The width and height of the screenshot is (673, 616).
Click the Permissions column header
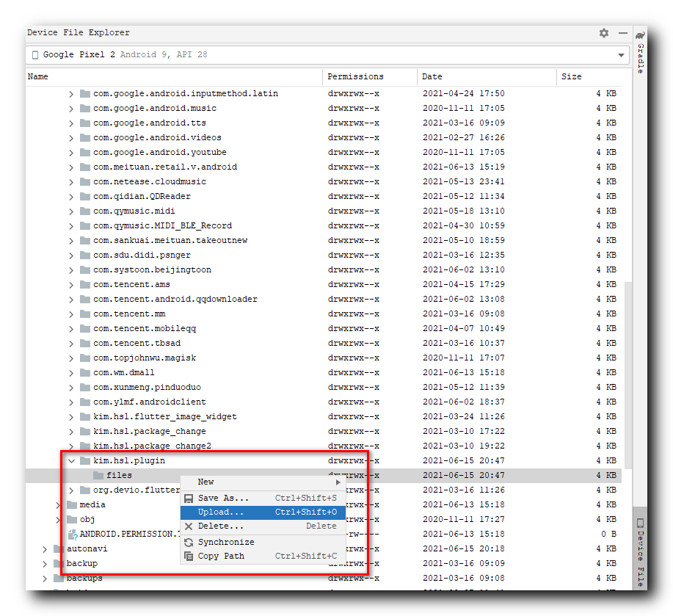(x=355, y=76)
